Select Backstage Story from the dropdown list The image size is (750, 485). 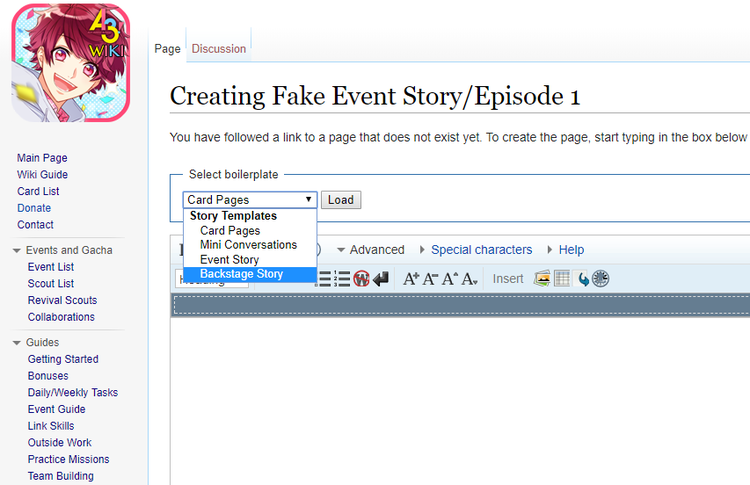[x=241, y=274]
